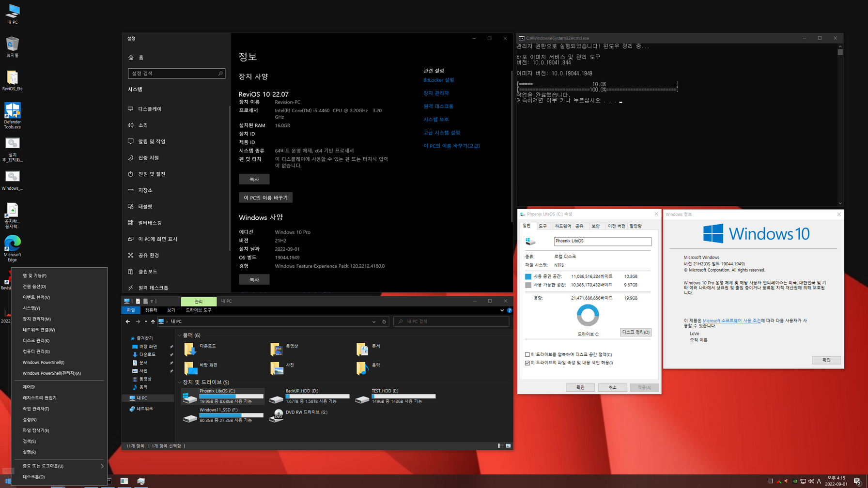This screenshot has height=488, width=868.
Task: Click 확인 in Windows 정보 dialog
Action: click(x=826, y=360)
